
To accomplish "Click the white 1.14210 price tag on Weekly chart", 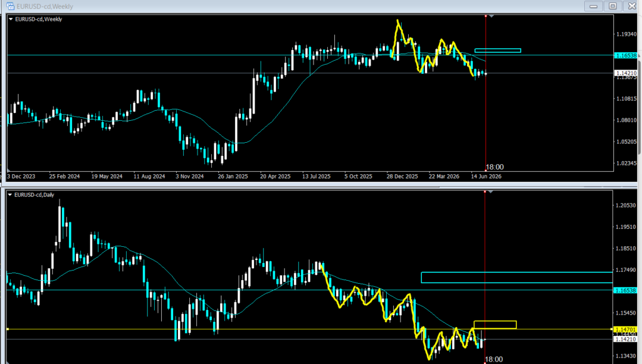I will 626,73.
